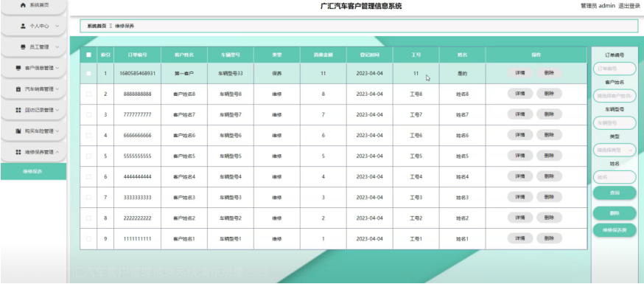
Task: Click 删除 for the 客户姓名6 row
Action: [x=549, y=135]
